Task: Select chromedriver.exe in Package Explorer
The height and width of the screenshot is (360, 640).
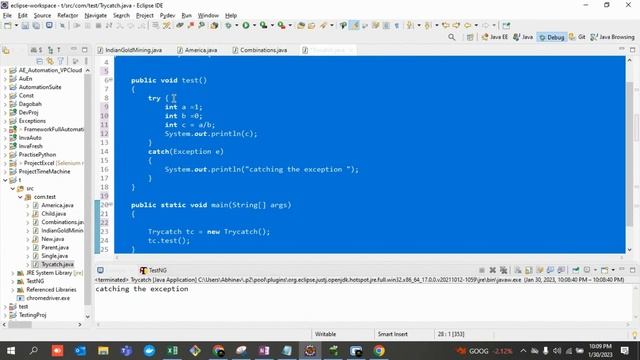Action: click(x=48, y=298)
